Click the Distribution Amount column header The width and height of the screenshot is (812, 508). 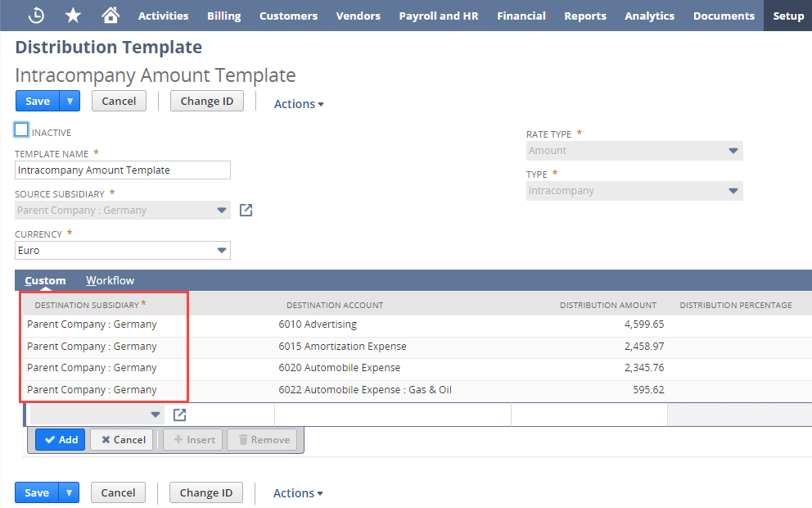608,306
